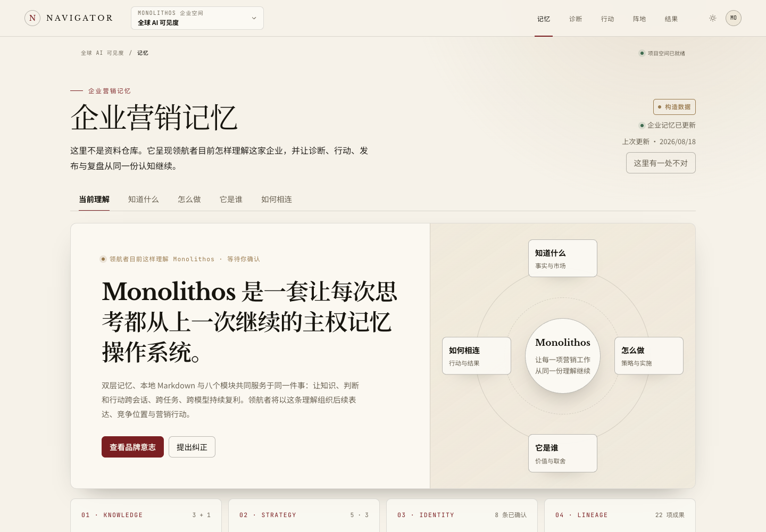766x532 pixels.
Task: Click the 它是谁 价值与取舍 diagram node
Action: [563, 453]
